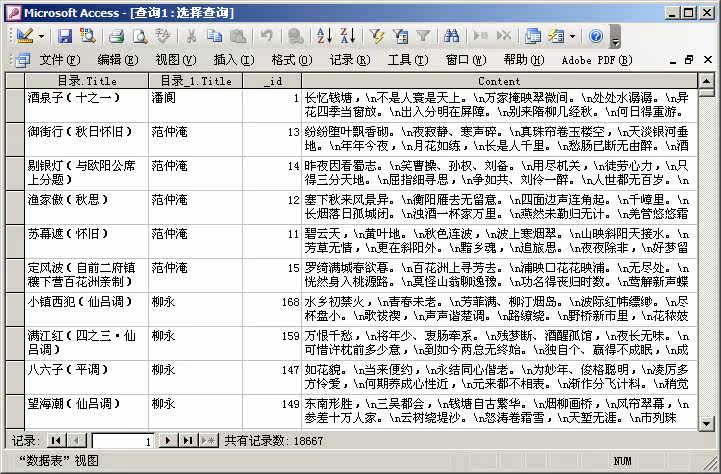721x474 pixels.
Task: Click the blue Help question mark icon
Action: click(x=596, y=36)
